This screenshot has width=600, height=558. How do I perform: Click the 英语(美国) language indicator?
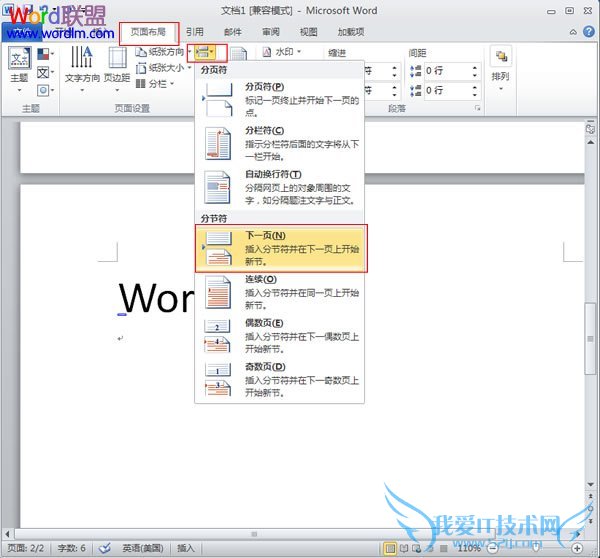[x=143, y=548]
